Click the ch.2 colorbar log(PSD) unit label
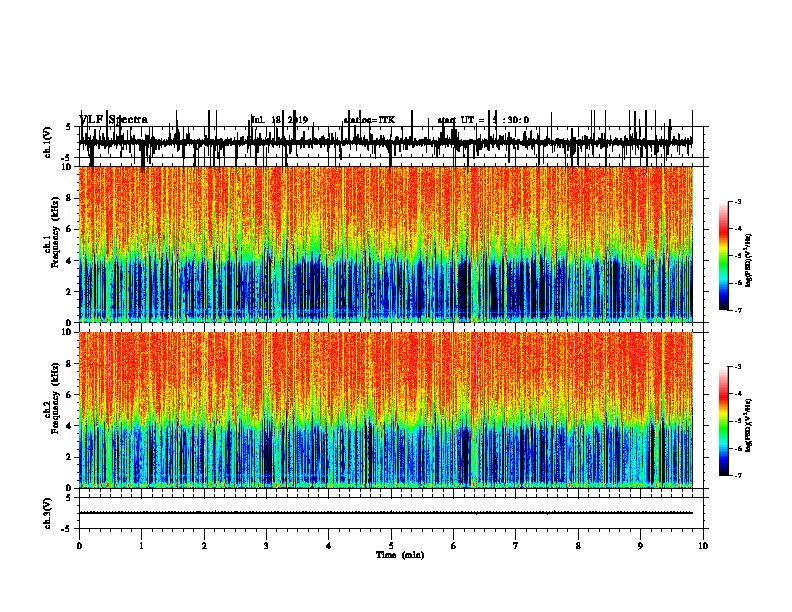The width and height of the screenshot is (792, 612). (x=749, y=425)
